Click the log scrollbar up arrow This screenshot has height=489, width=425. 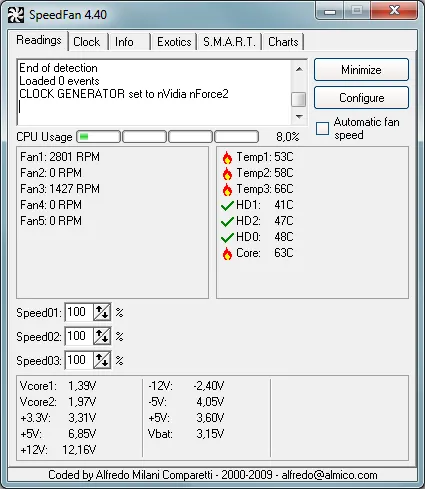[x=299, y=69]
